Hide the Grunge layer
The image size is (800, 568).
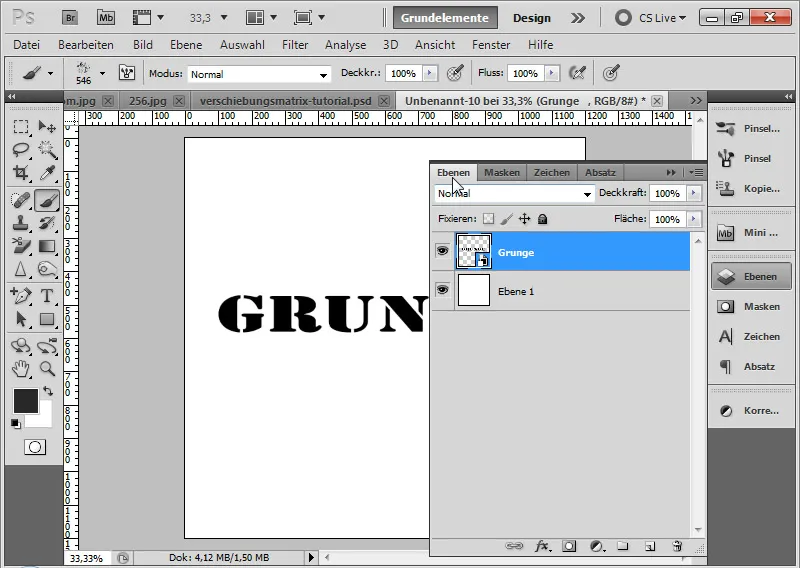point(442,251)
